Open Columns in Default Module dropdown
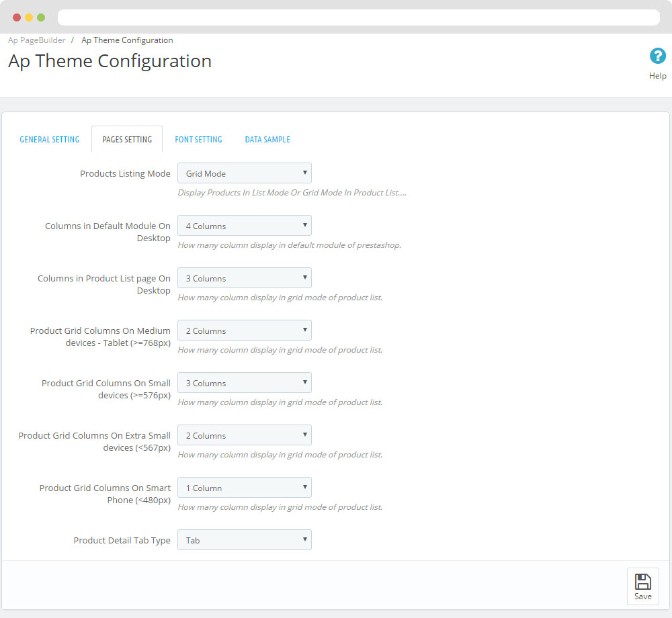This screenshot has width=672, height=618. (x=245, y=226)
